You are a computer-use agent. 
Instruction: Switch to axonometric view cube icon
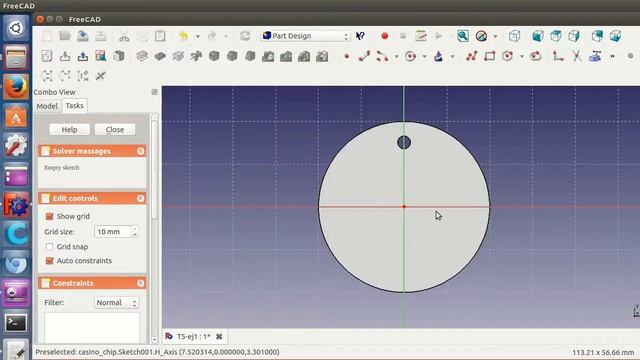(x=515, y=36)
